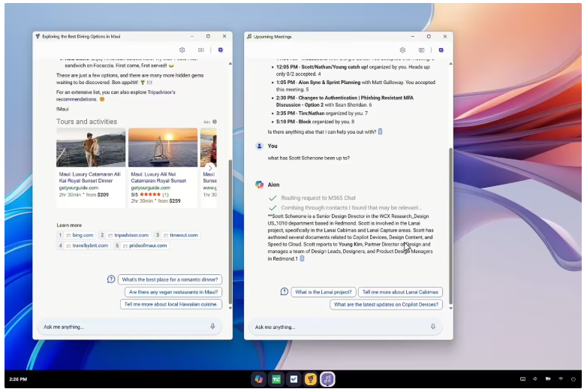
Task: Click Wi-Fi icon in system tray
Action: pos(561,379)
